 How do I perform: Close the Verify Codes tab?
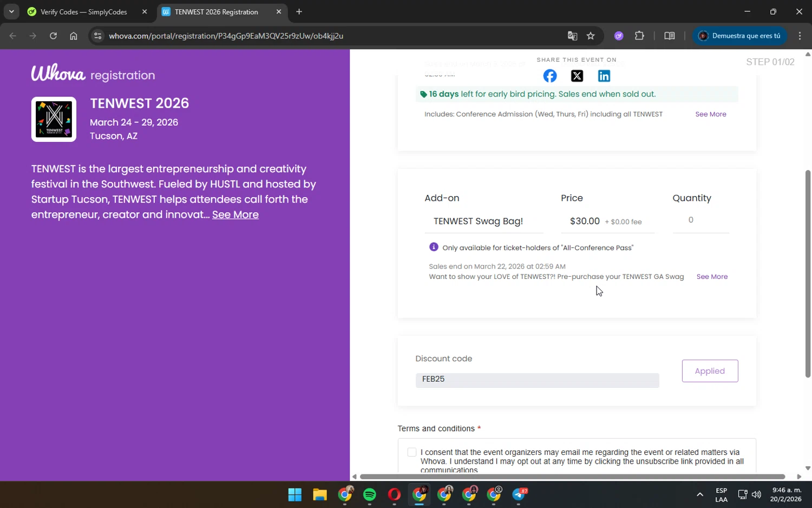click(145, 11)
